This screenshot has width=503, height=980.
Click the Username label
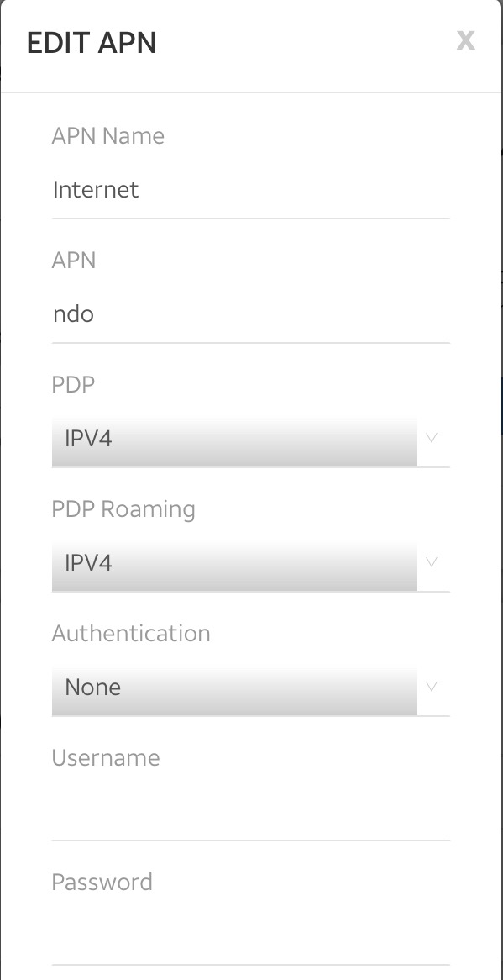coord(106,757)
